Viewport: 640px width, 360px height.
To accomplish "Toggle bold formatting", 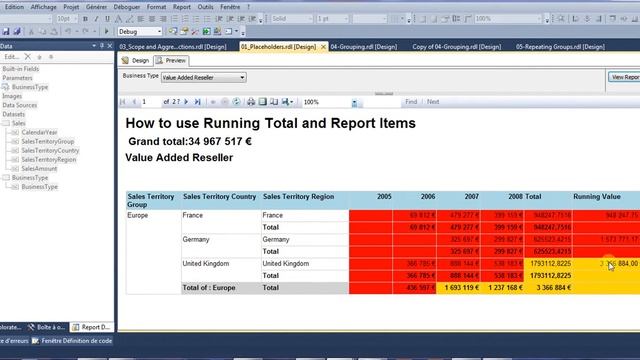I will coord(85,19).
